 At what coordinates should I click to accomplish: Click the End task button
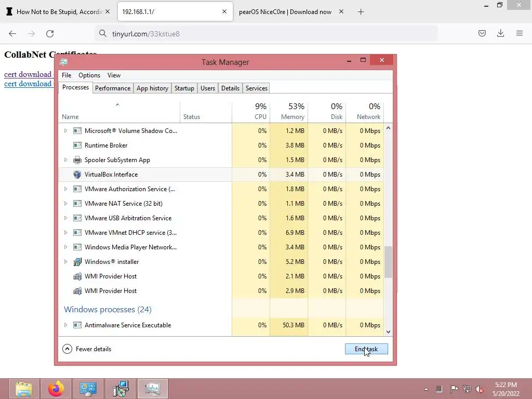(366, 349)
